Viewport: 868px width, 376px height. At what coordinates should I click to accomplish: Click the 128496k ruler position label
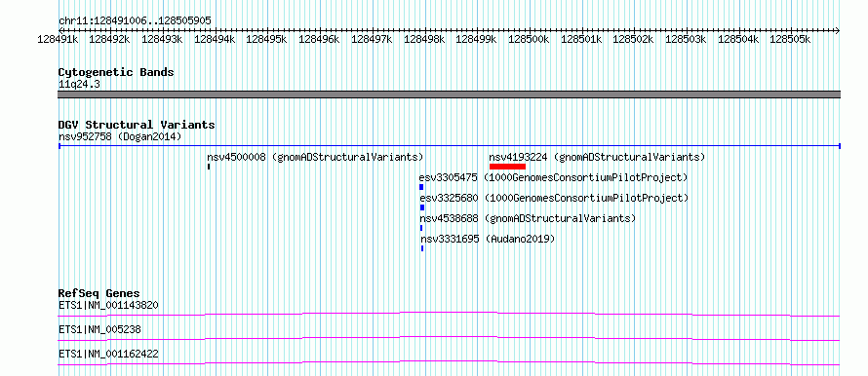(x=320, y=39)
